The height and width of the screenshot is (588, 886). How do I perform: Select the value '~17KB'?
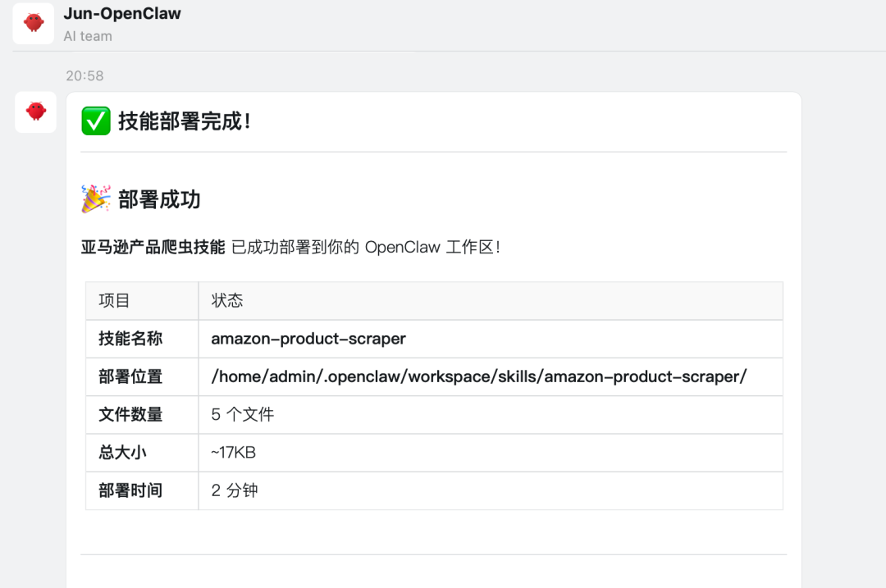click(233, 453)
